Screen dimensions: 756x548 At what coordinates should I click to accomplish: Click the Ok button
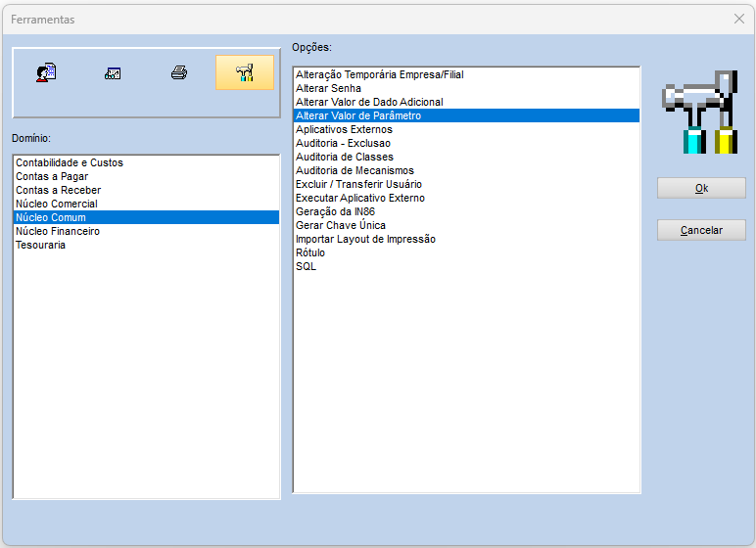701,188
